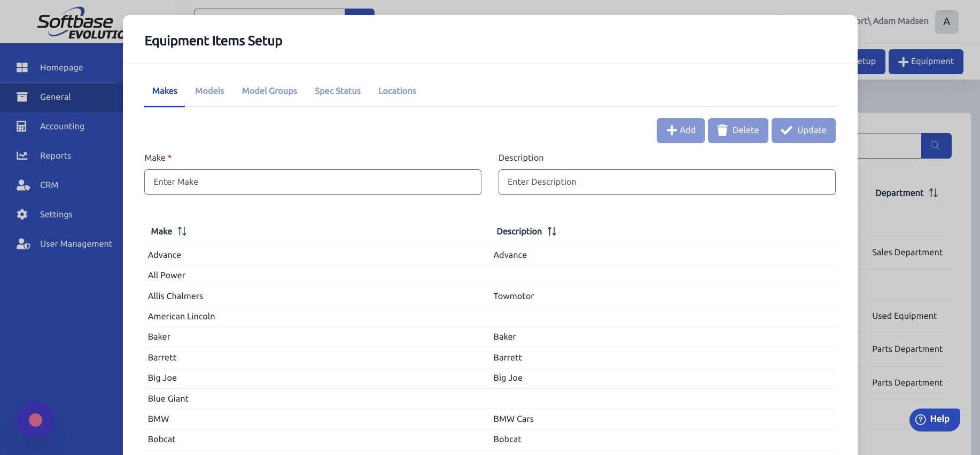Viewport: 980px width, 455px height.
Task: Click the Accounting calculator icon
Action: click(x=21, y=126)
